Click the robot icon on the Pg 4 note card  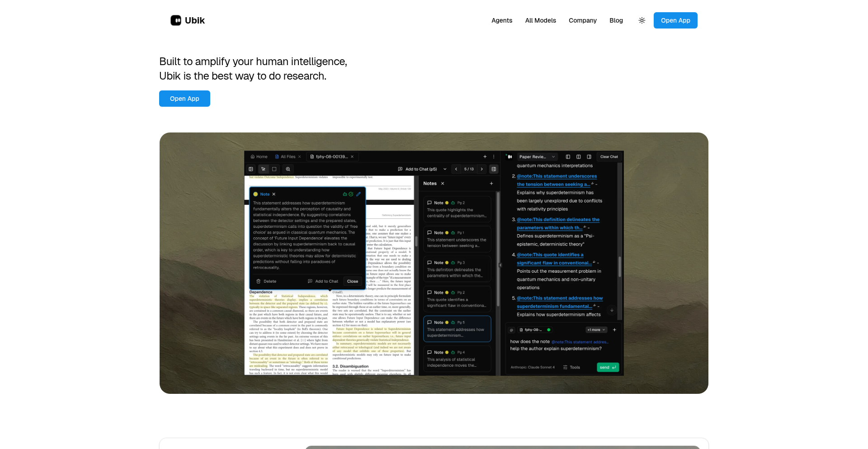click(453, 352)
